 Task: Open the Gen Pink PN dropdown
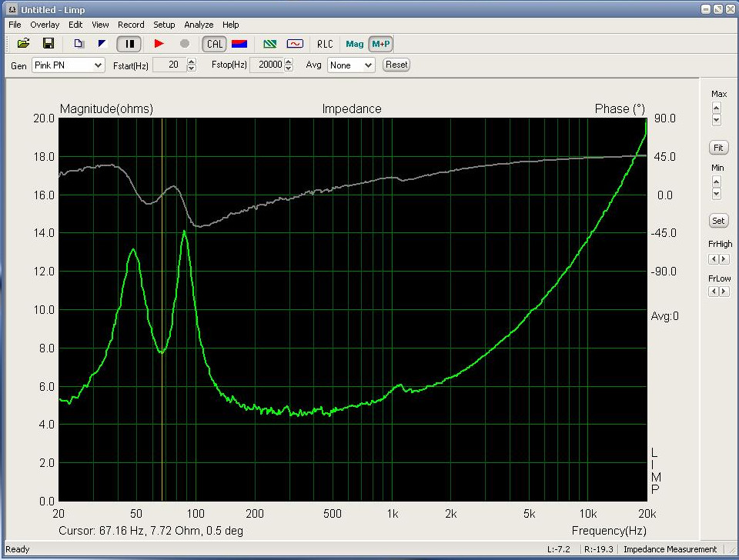coord(69,65)
